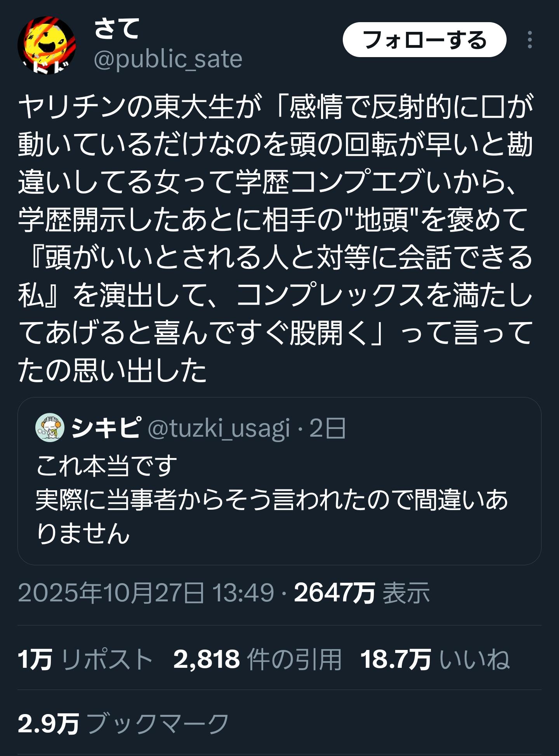Image resolution: width=559 pixels, height=756 pixels.
Task: Tap the フォローする follow button
Action: [x=424, y=40]
